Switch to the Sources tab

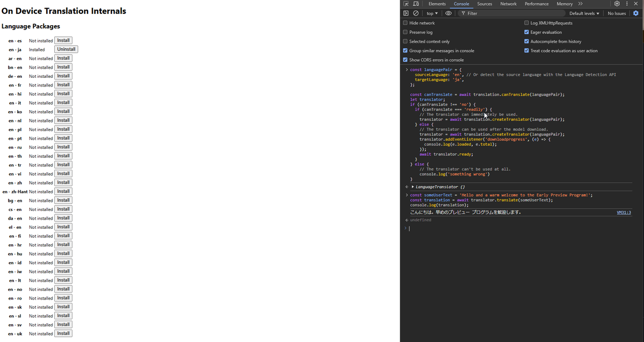click(x=485, y=3)
